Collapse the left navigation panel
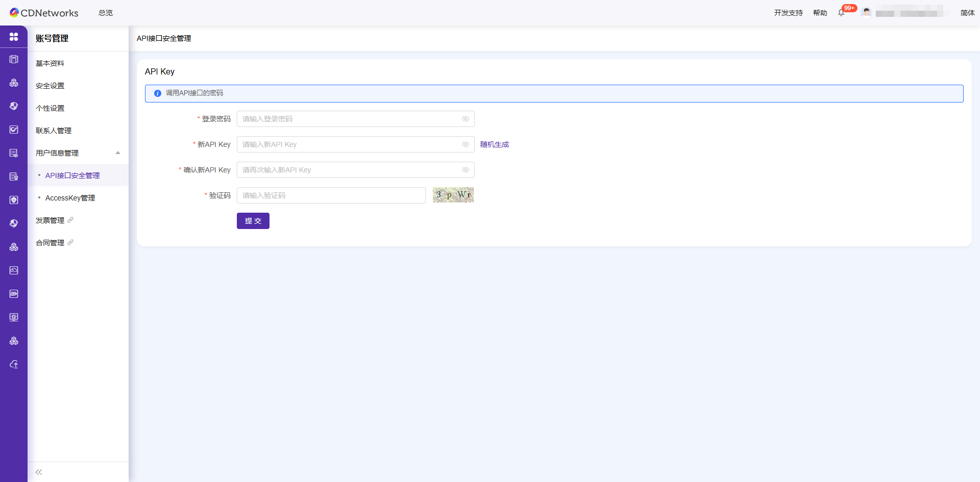Image resolution: width=980 pixels, height=482 pixels. pyautogui.click(x=38, y=472)
